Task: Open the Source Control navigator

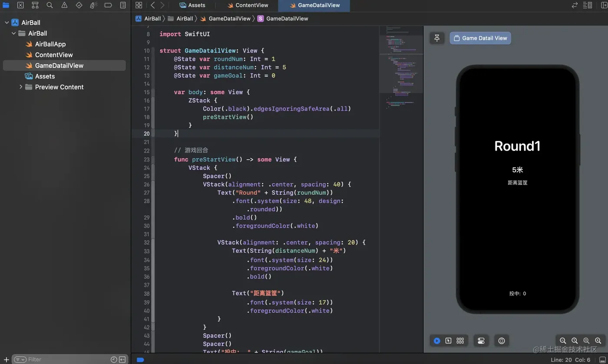Action: (20, 5)
